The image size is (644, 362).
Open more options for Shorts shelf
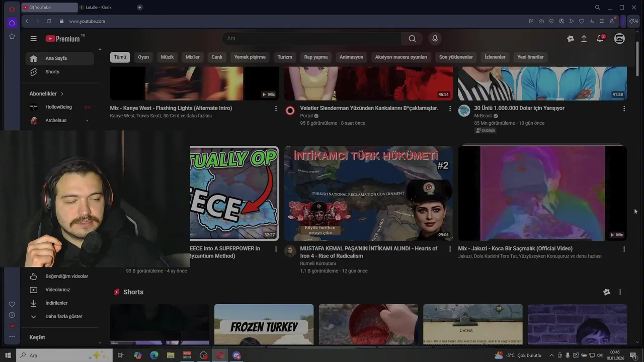[x=620, y=292]
